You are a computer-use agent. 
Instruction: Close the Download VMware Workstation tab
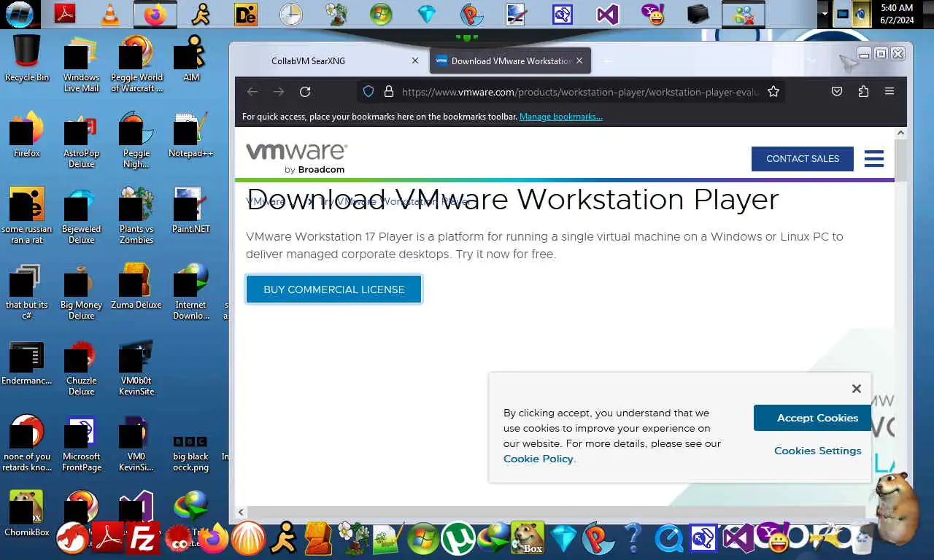(579, 61)
